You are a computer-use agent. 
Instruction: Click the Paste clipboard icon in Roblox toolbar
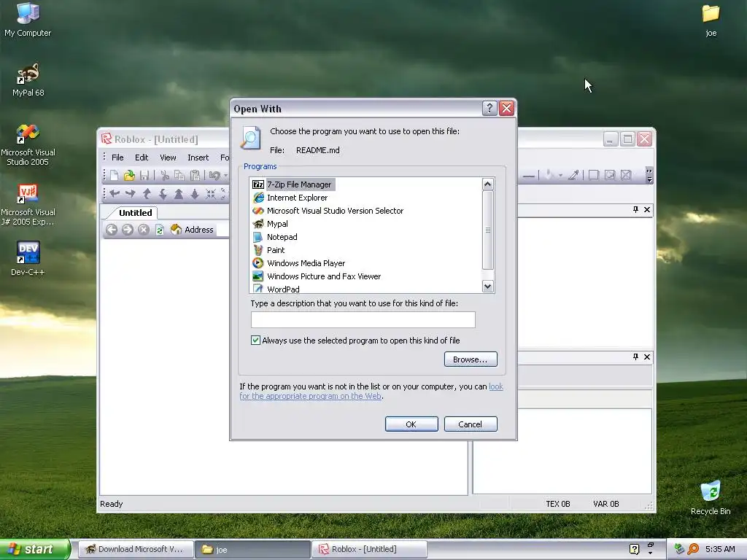[195, 175]
